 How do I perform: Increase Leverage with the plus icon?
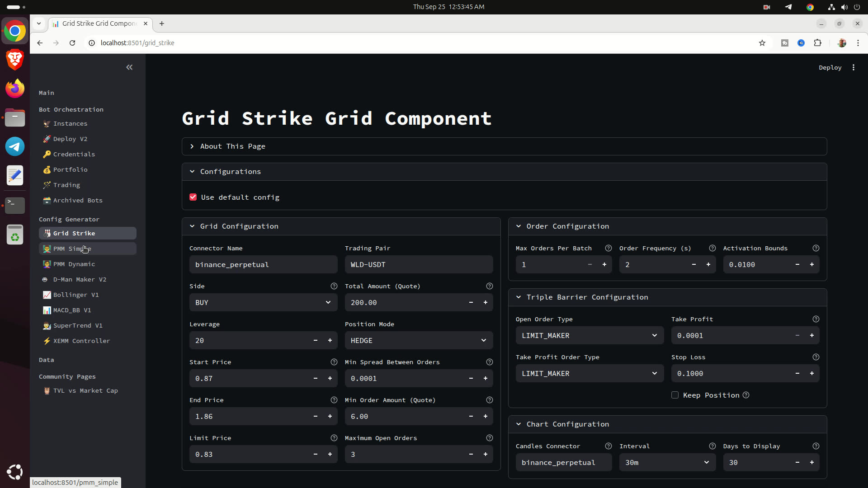click(330, 340)
